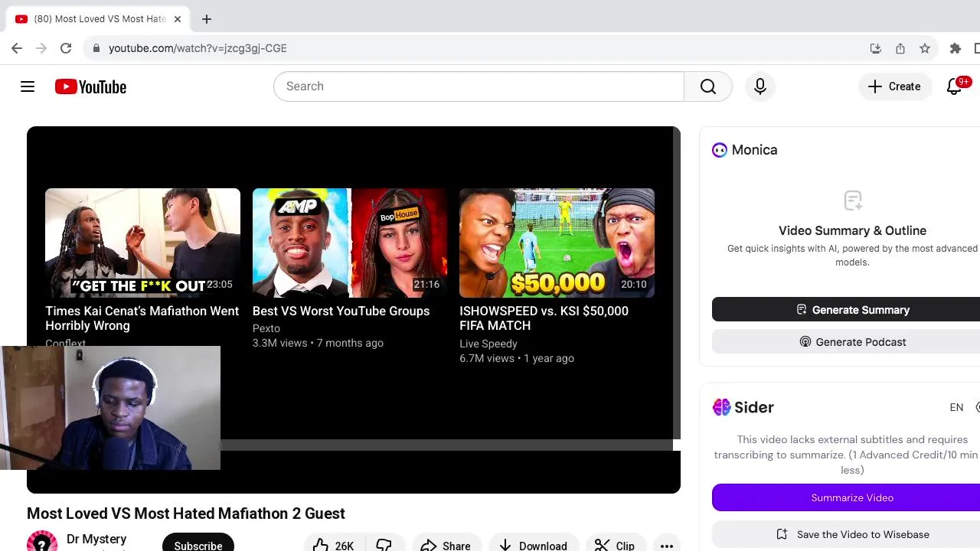Click the browser forward arrow
Image resolution: width=980 pixels, height=551 pixels.
pos(41,48)
